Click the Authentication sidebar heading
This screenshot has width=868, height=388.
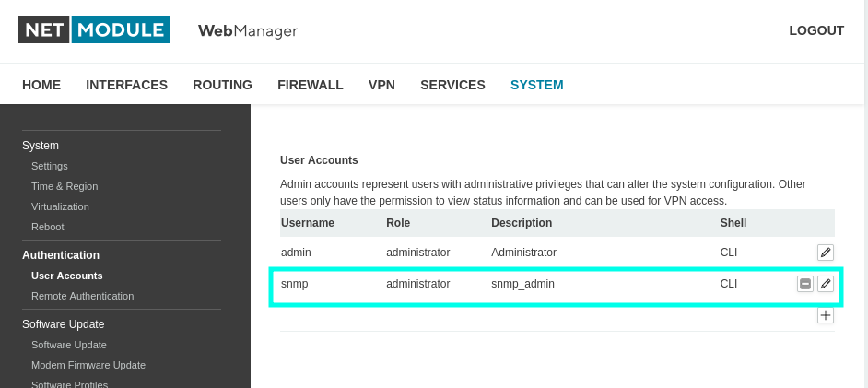[61, 255]
